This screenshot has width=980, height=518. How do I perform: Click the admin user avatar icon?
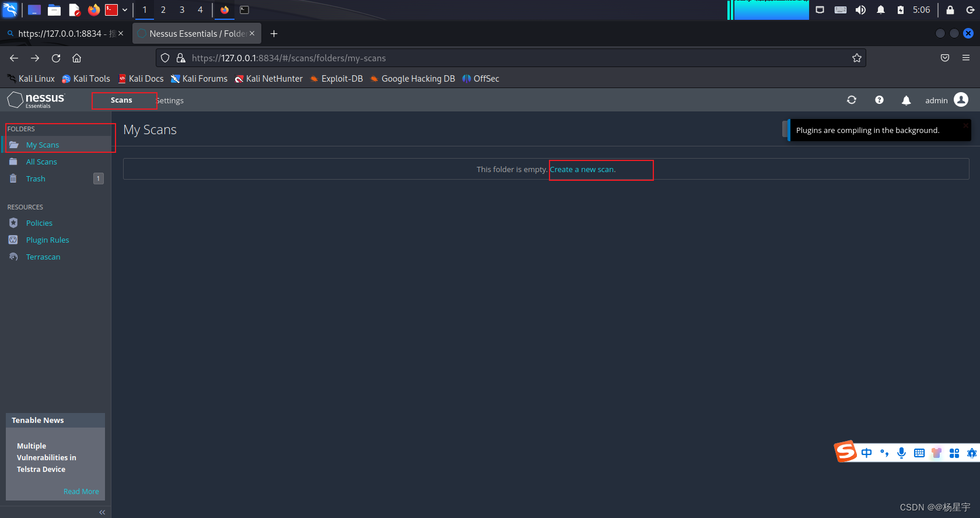[x=961, y=100]
